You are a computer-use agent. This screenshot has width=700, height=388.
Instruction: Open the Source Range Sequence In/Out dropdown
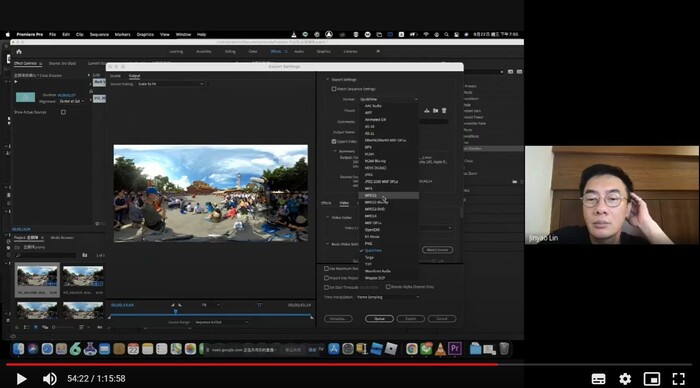[x=221, y=322]
